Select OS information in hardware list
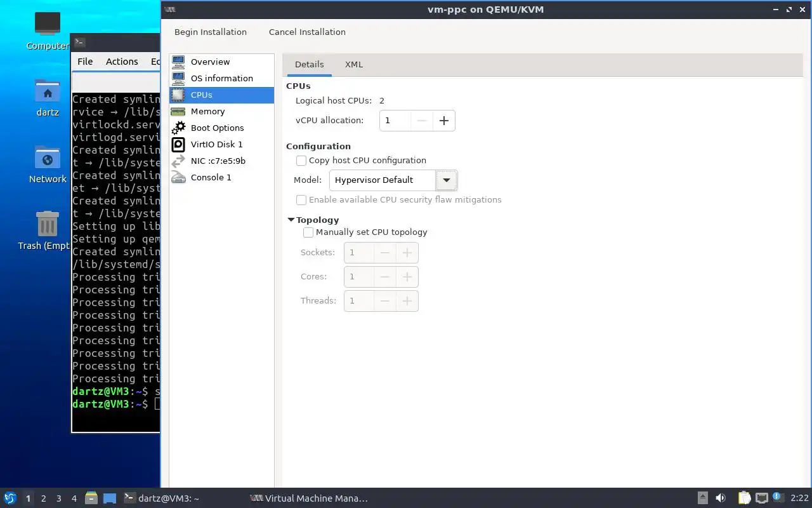Screen dimensions: 812x508 221,78
